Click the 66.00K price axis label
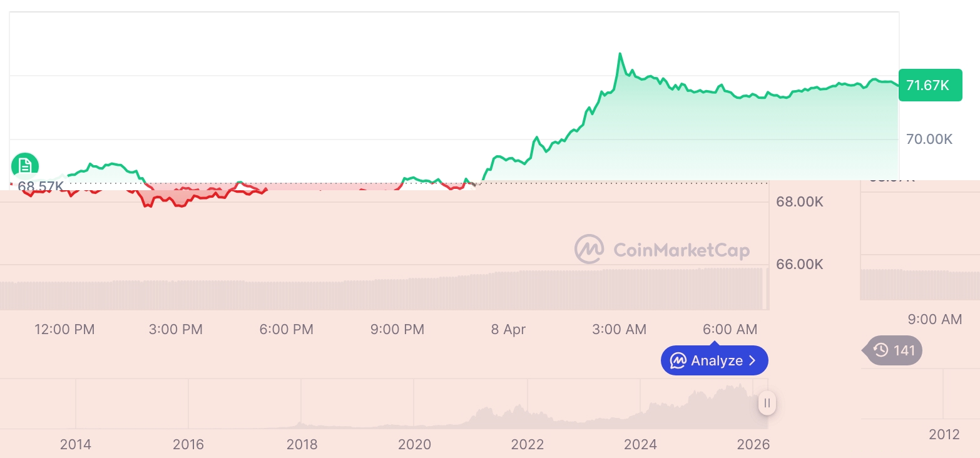The image size is (980, 458). pyautogui.click(x=800, y=264)
